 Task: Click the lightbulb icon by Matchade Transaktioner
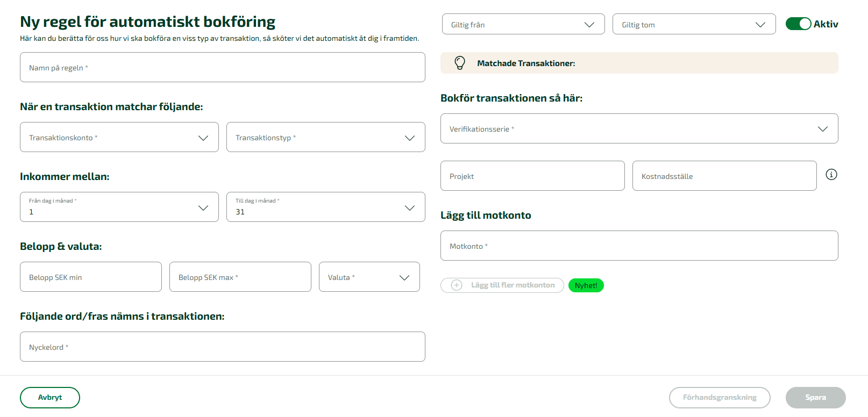tap(460, 63)
